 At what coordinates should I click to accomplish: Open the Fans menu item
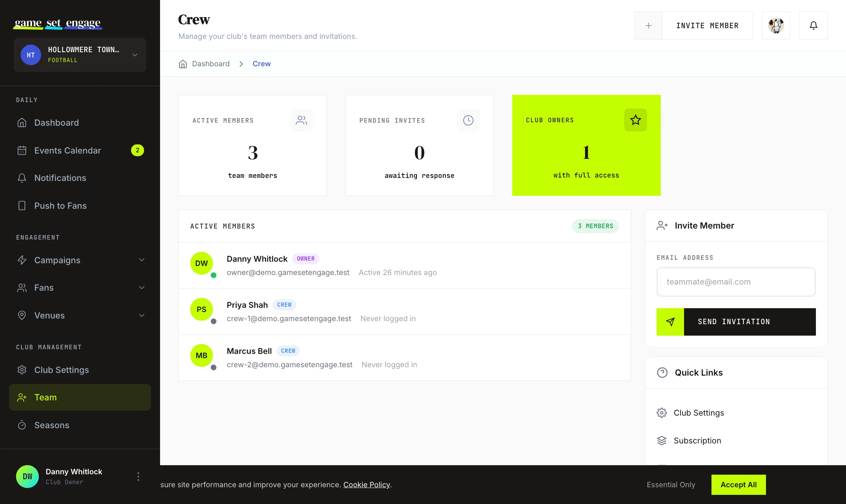[80, 288]
